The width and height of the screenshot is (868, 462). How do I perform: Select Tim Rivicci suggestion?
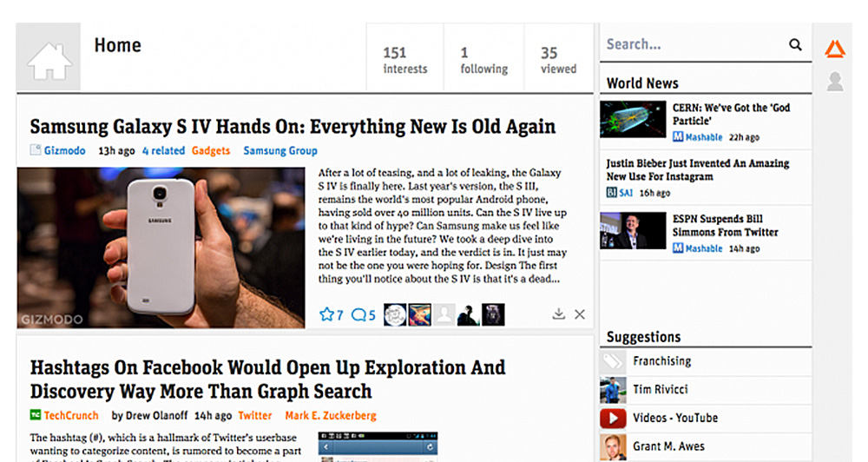tap(706, 390)
